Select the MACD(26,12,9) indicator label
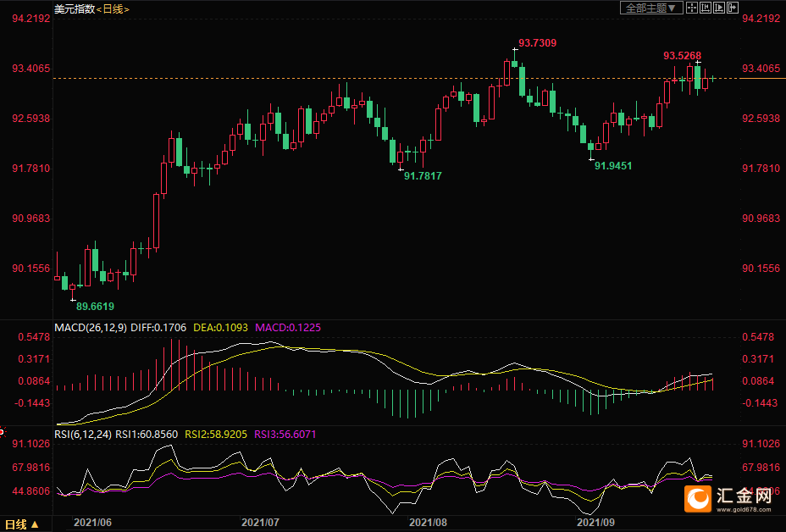This screenshot has height=532, width=786. pos(91,328)
